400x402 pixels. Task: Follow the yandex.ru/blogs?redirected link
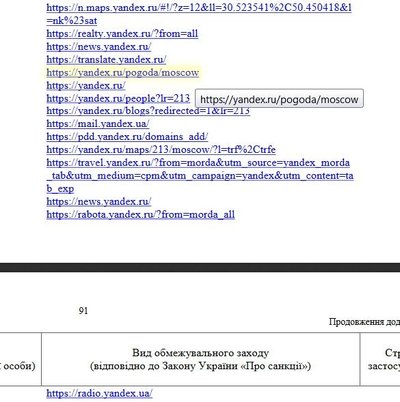[148, 111]
